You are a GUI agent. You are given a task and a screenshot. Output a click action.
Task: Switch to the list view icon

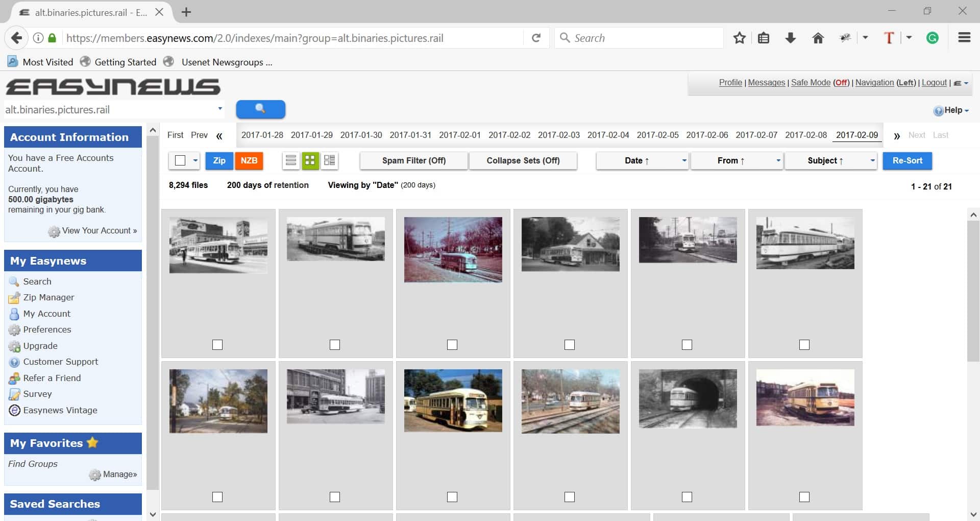pyautogui.click(x=290, y=160)
